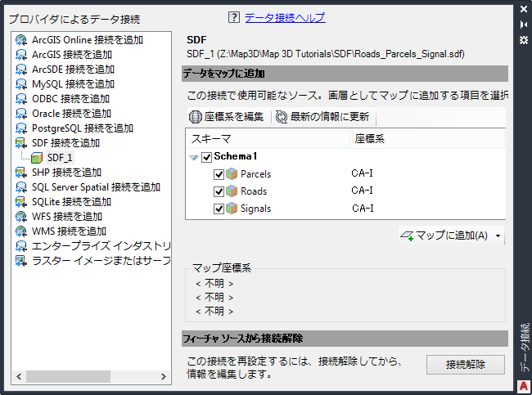The height and width of the screenshot is (395, 532).
Task: Click the ArcGIS Online connection icon
Action: click(21, 40)
